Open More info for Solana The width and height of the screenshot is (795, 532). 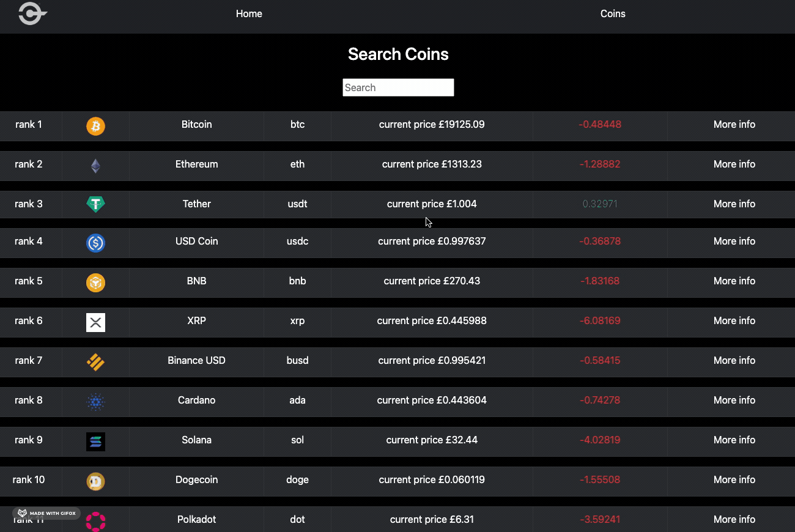734,440
